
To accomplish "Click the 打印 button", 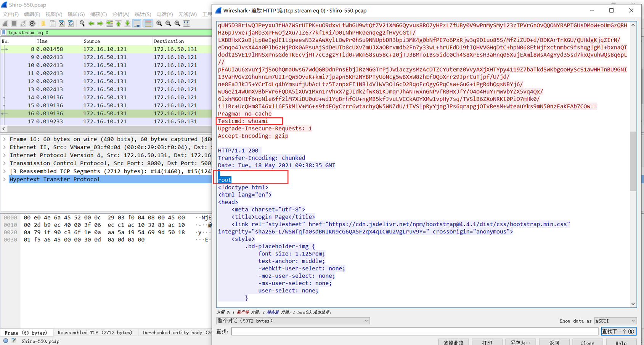I will point(487,343).
